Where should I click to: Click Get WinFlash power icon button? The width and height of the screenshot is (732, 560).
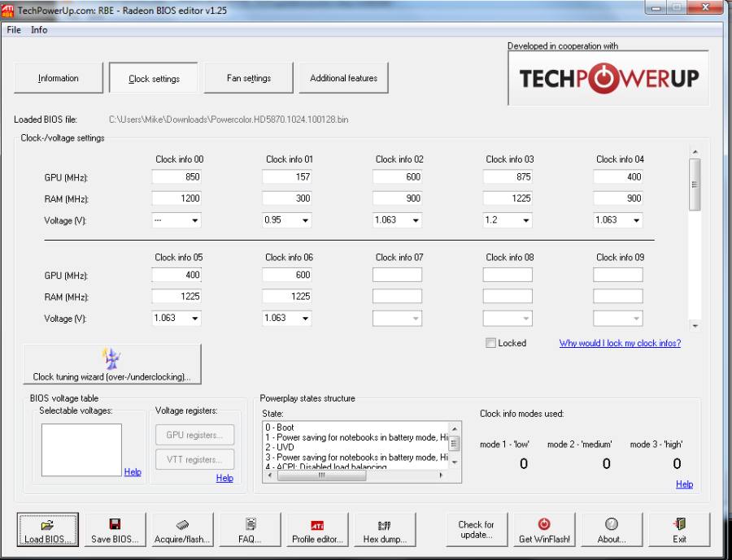[544, 530]
